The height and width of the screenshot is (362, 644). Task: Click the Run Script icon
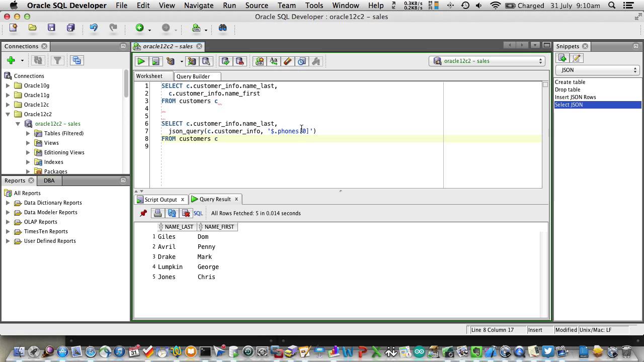click(155, 61)
